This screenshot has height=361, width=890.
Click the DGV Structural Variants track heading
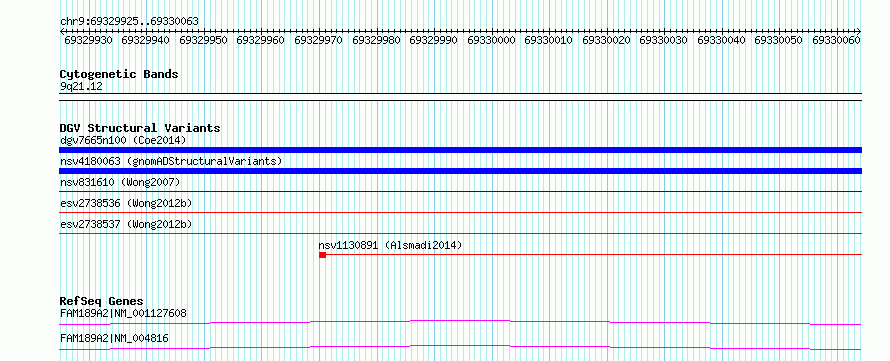pyautogui.click(x=140, y=128)
